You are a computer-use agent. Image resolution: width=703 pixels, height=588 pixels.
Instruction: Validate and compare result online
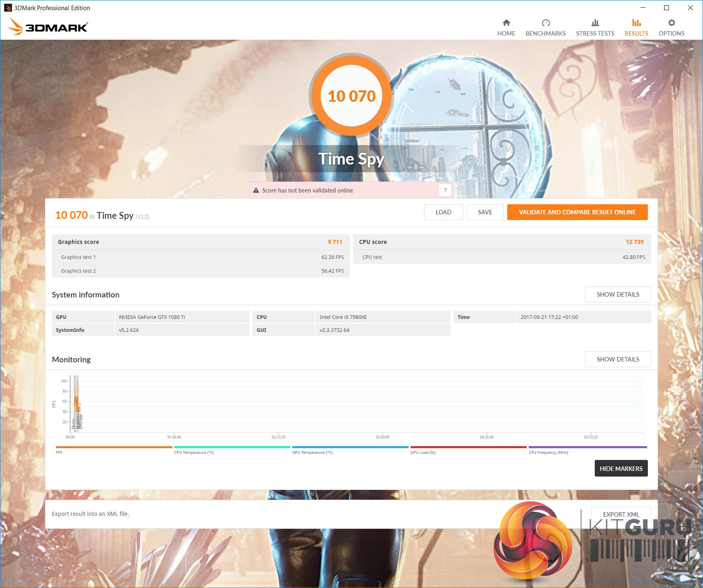pyautogui.click(x=577, y=212)
